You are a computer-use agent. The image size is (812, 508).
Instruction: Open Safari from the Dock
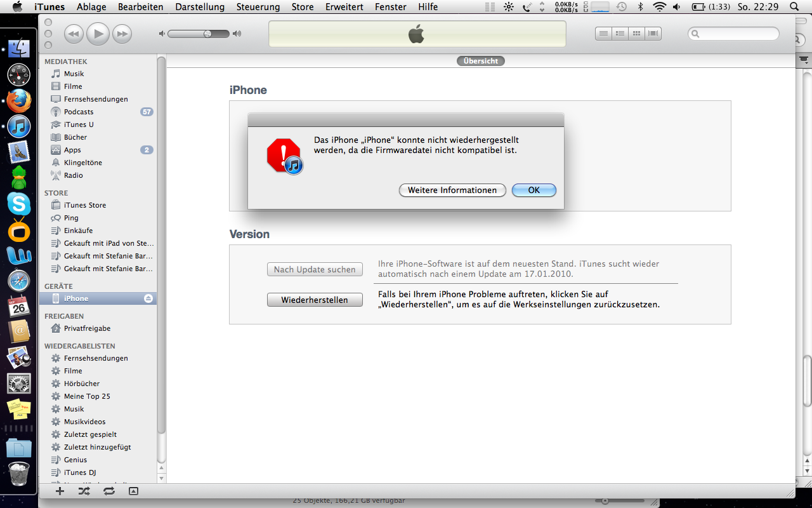coord(19,281)
